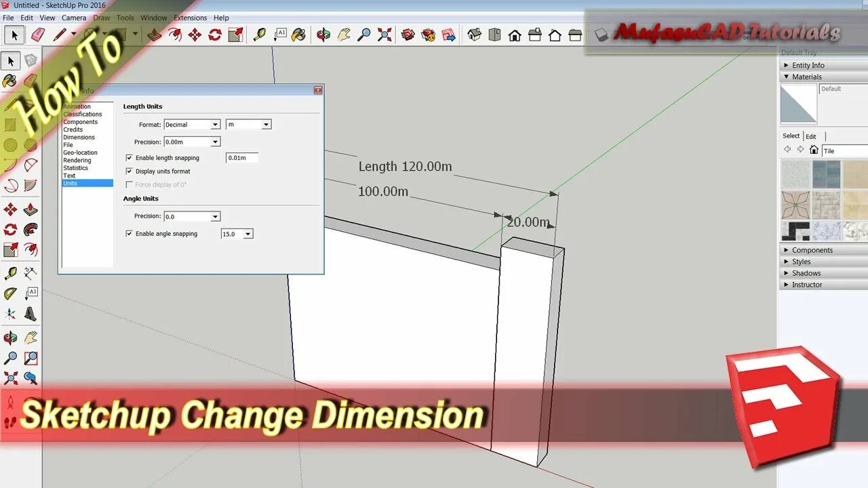Switch to Iso view house icon
The image size is (868, 488).
[x=474, y=35]
